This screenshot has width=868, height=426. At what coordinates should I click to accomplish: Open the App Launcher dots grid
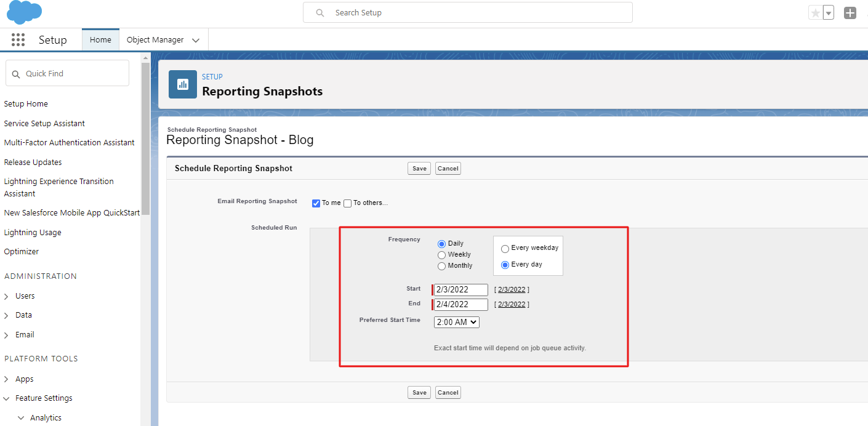point(18,40)
